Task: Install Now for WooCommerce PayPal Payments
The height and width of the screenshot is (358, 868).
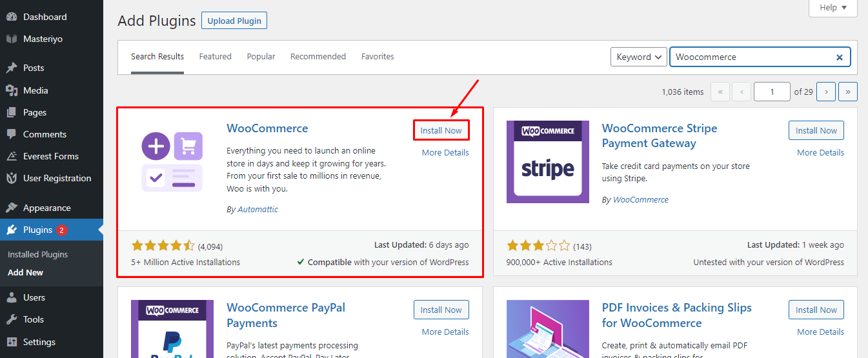Action: pyautogui.click(x=441, y=310)
